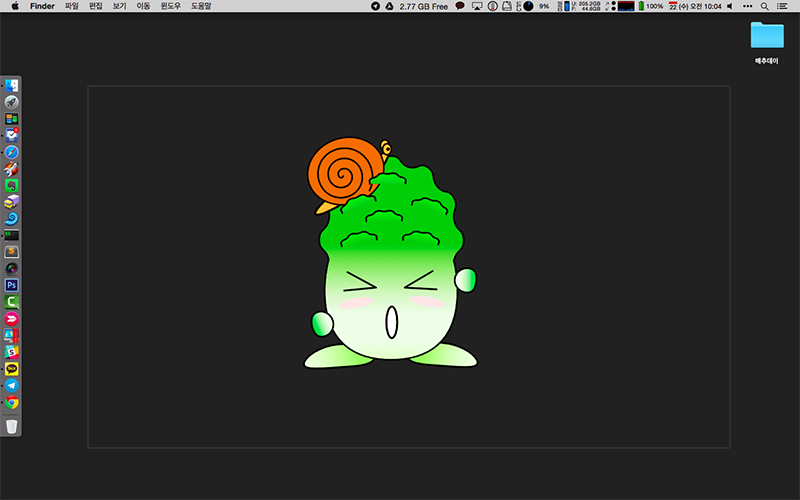Screen dimensions: 800x500
Task: Open the 파일 menu
Action: 72,6
